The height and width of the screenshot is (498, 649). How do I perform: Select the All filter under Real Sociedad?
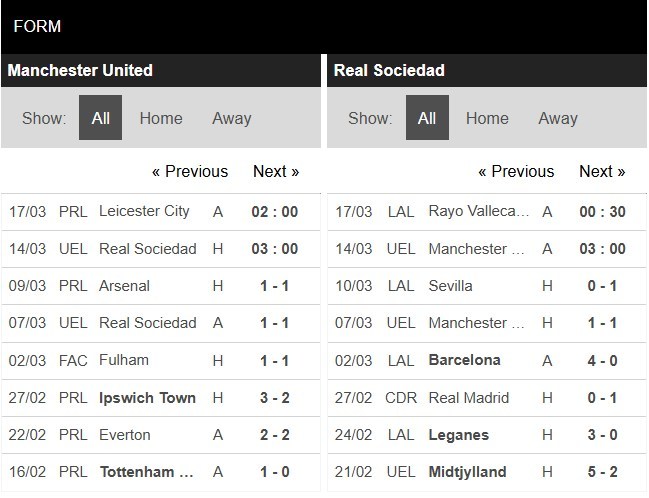click(x=427, y=118)
